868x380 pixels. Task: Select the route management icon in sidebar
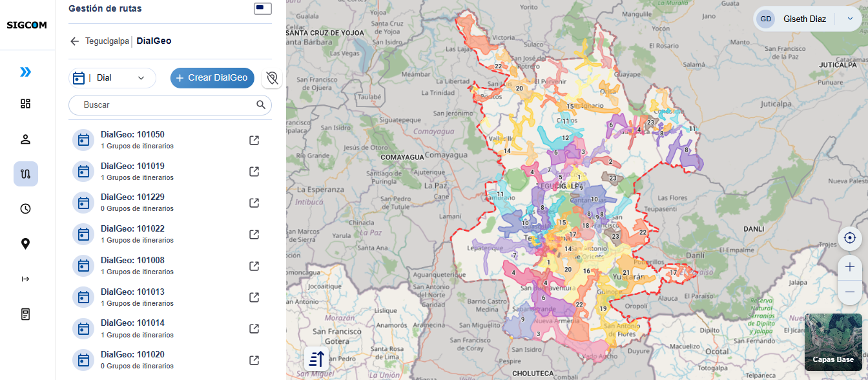26,174
